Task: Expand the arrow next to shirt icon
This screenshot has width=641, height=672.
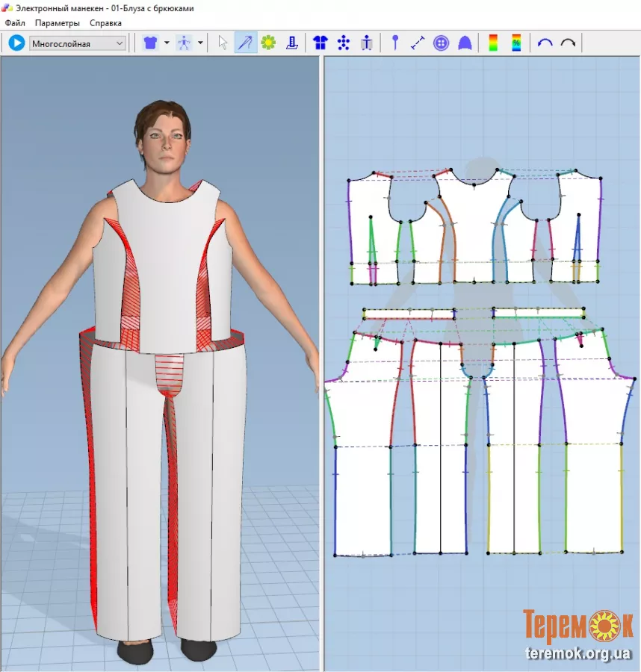Action: (167, 43)
